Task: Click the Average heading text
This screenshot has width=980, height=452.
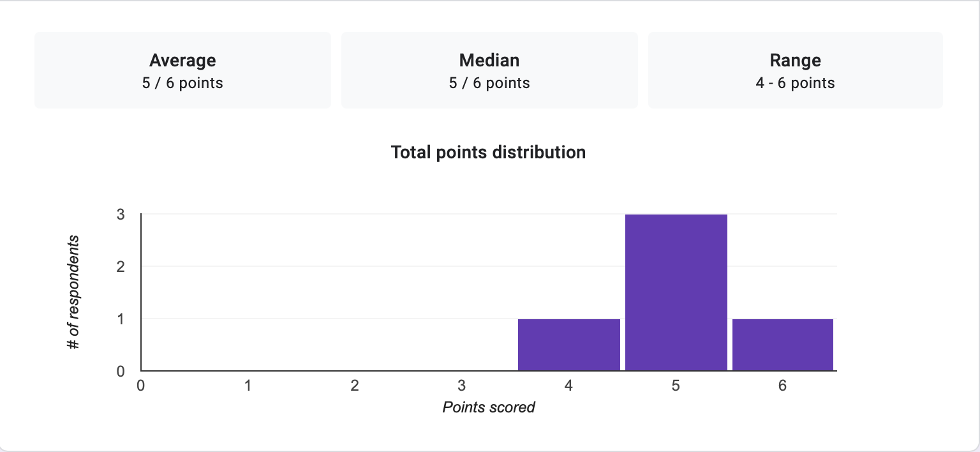Action: (x=182, y=61)
